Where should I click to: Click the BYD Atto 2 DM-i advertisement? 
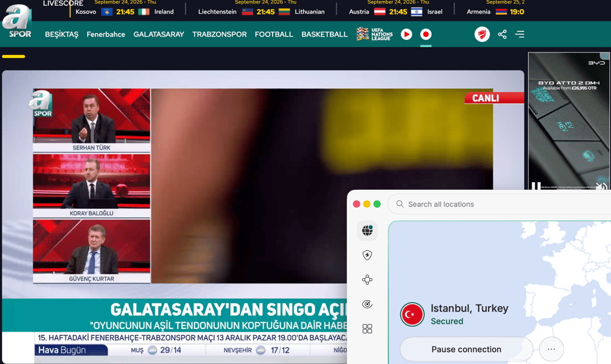[x=569, y=121]
